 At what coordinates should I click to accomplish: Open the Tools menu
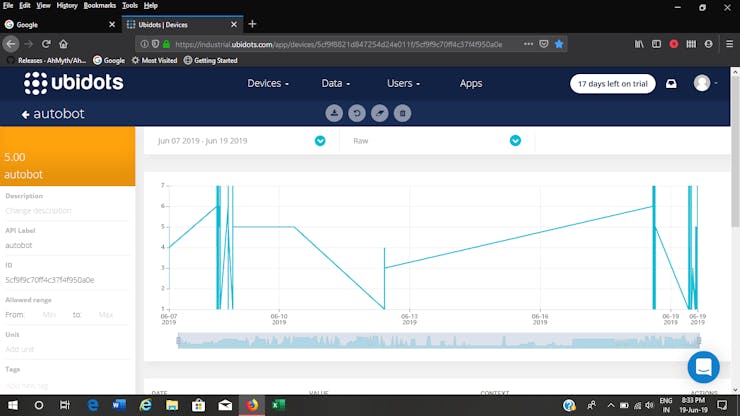(130, 6)
